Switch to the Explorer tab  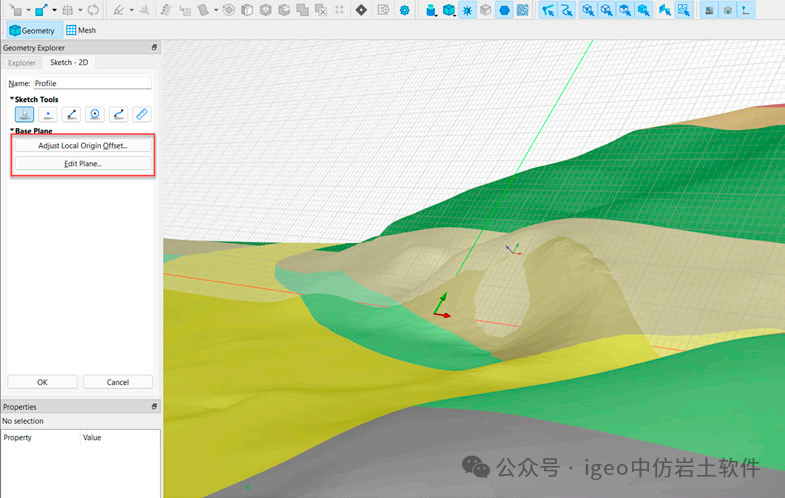pos(21,63)
